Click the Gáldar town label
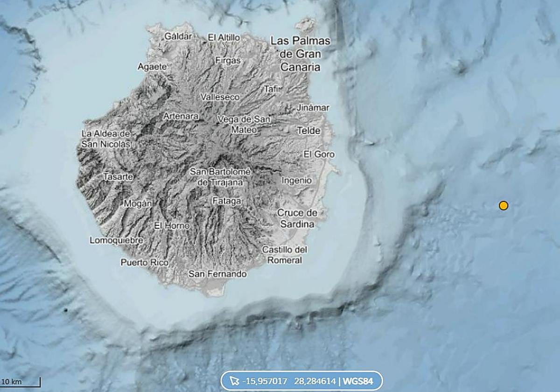Screen dimensions: 560x392 [x=178, y=36]
